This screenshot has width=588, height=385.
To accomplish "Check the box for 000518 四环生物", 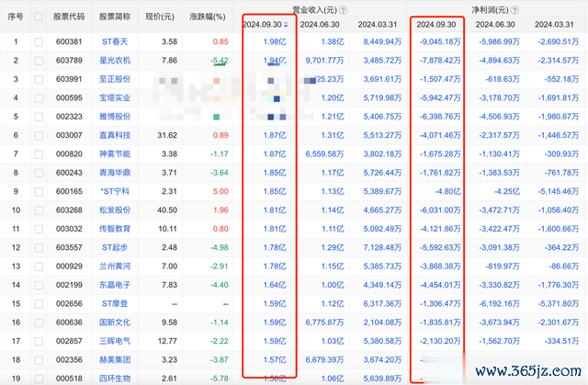I will pos(39,379).
